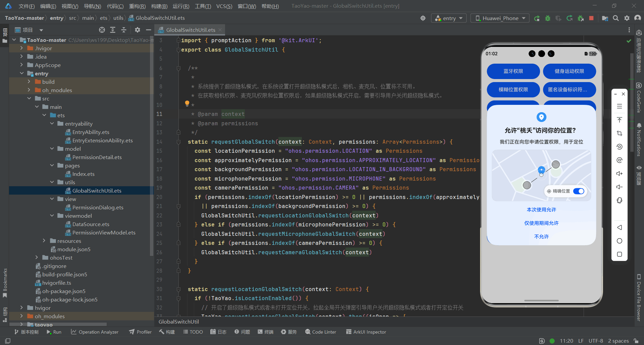This screenshot has width=644, height=345.
Task: Click Expand All icon in project panel
Action: (113, 30)
